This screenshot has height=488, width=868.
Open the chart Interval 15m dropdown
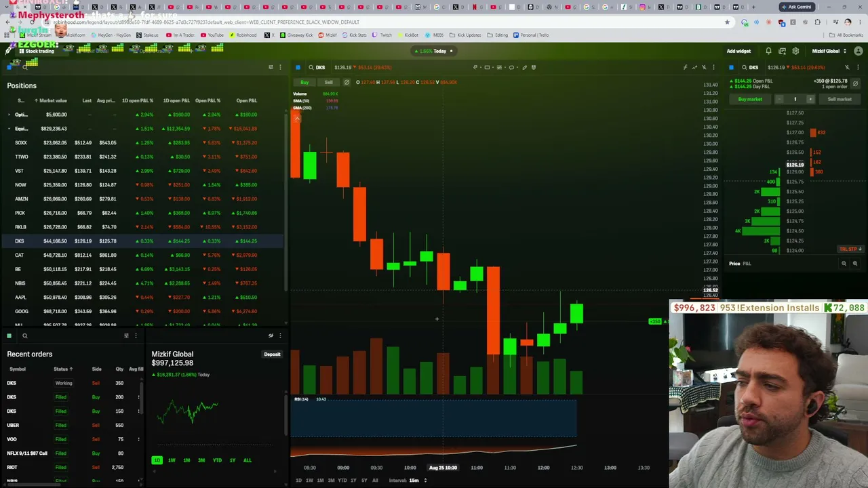coord(408,481)
